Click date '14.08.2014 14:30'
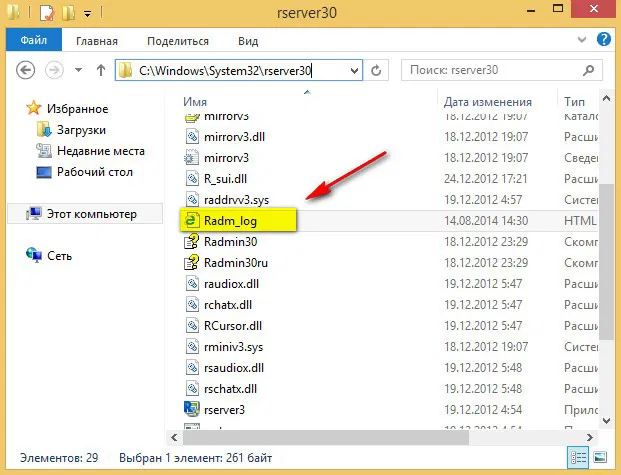621x475 pixels. click(x=486, y=221)
